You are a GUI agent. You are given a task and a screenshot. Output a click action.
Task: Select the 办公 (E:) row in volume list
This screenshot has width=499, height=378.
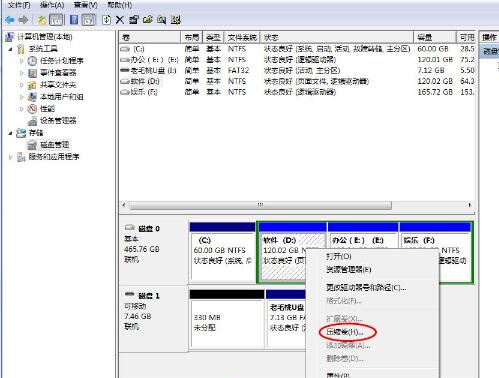point(297,60)
